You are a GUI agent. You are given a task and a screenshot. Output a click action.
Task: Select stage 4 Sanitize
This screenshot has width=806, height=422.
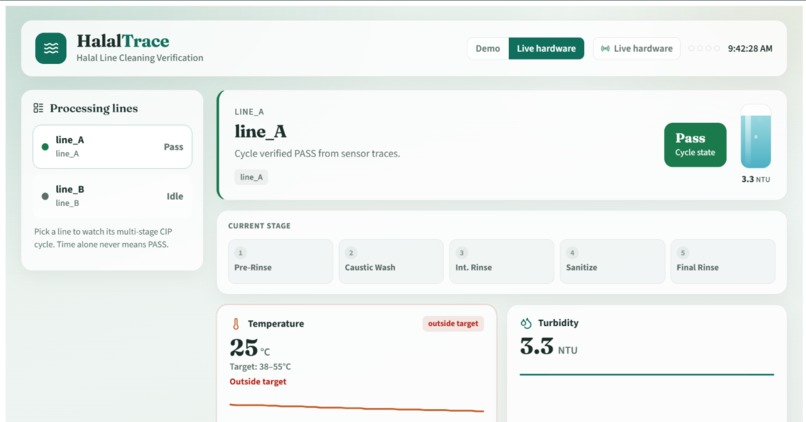612,261
